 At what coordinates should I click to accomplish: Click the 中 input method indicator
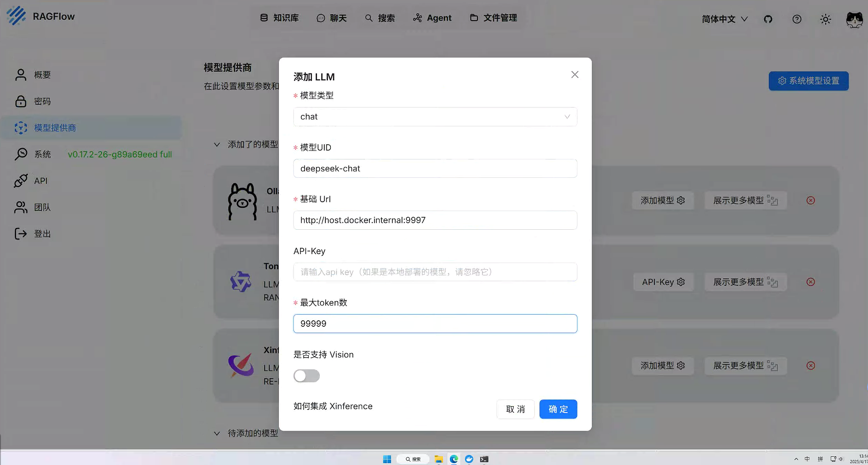click(807, 459)
